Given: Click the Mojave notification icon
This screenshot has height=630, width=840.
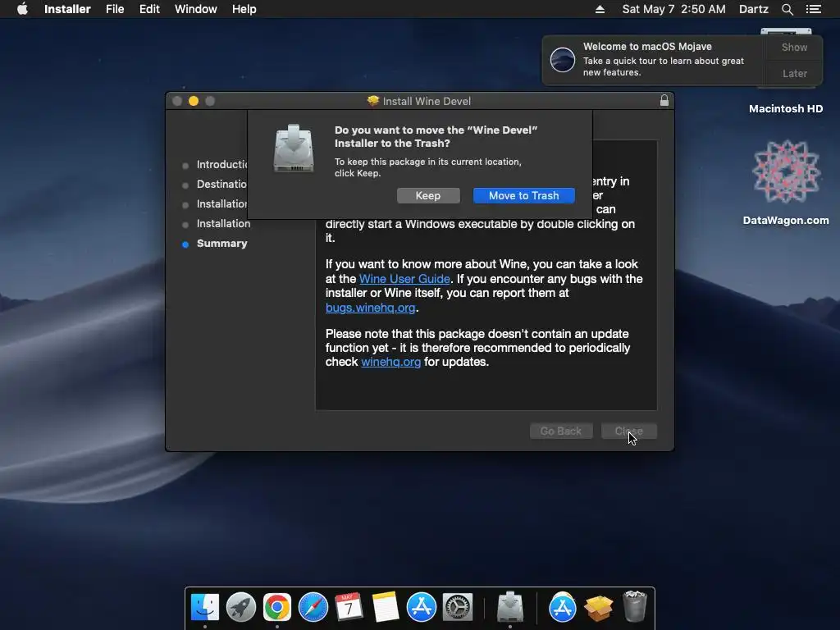Looking at the screenshot, I should pyautogui.click(x=563, y=59).
